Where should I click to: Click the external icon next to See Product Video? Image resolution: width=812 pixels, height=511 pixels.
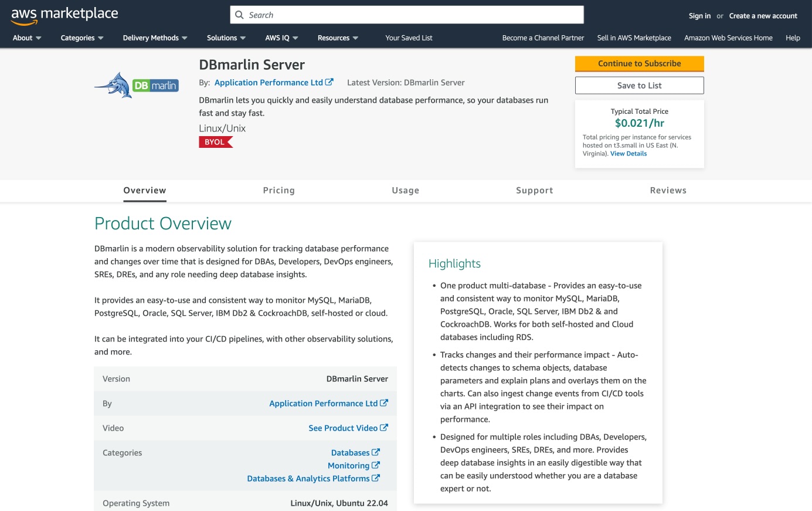click(384, 428)
